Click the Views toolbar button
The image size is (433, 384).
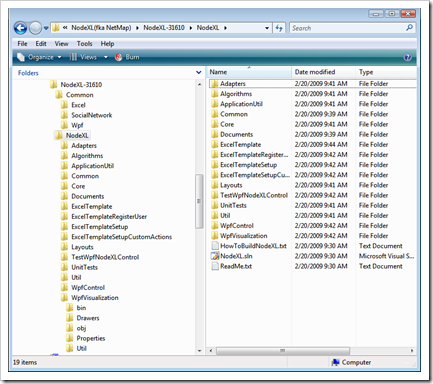[x=83, y=57]
